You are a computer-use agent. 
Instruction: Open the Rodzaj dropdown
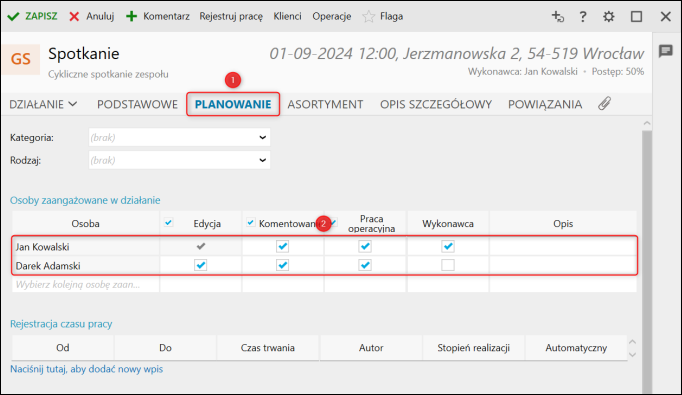179,160
